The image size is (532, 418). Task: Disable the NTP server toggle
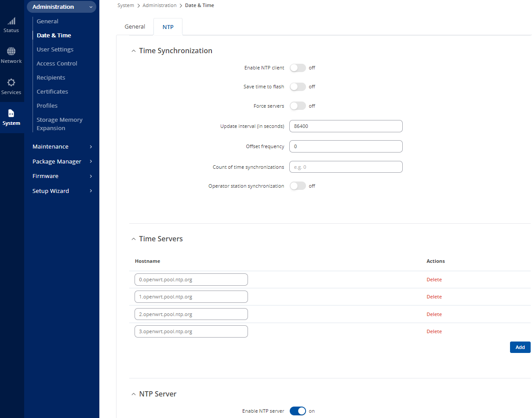pyautogui.click(x=298, y=411)
